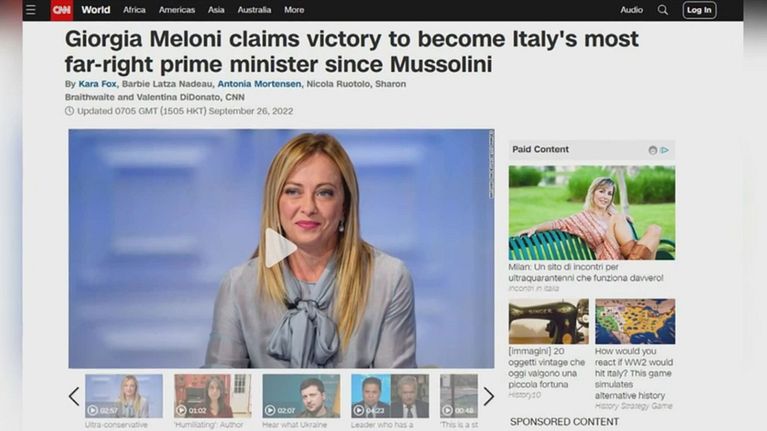Click the ad info circle icon
Screen dimensions: 767x431
tap(653, 150)
